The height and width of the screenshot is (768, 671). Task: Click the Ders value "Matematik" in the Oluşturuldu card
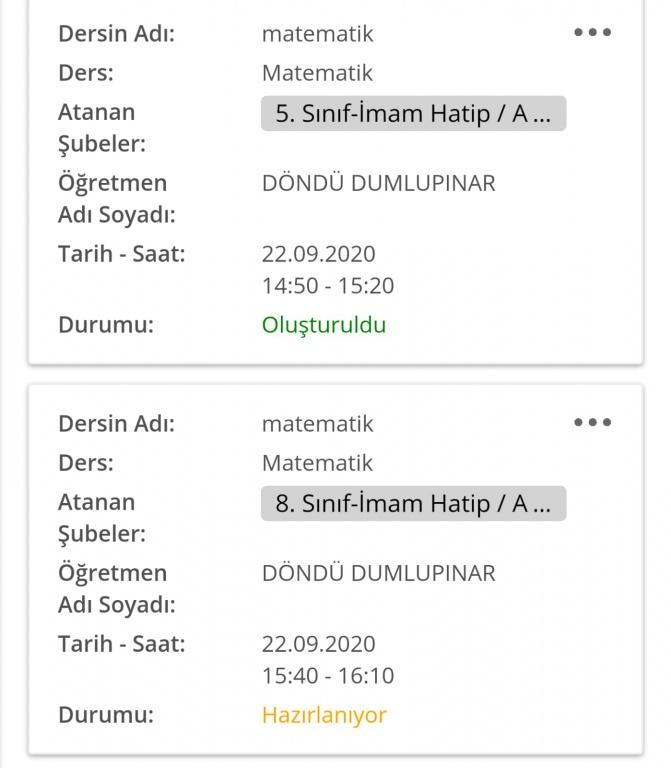317,73
